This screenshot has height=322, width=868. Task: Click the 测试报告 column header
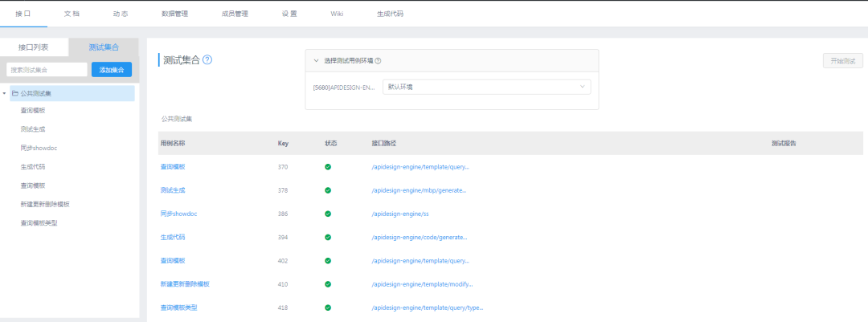tap(784, 143)
